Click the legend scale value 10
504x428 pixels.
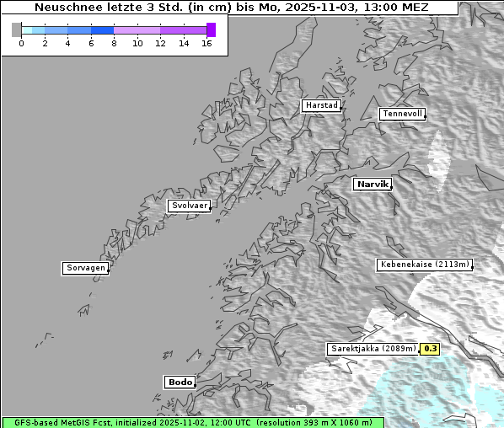137,43
